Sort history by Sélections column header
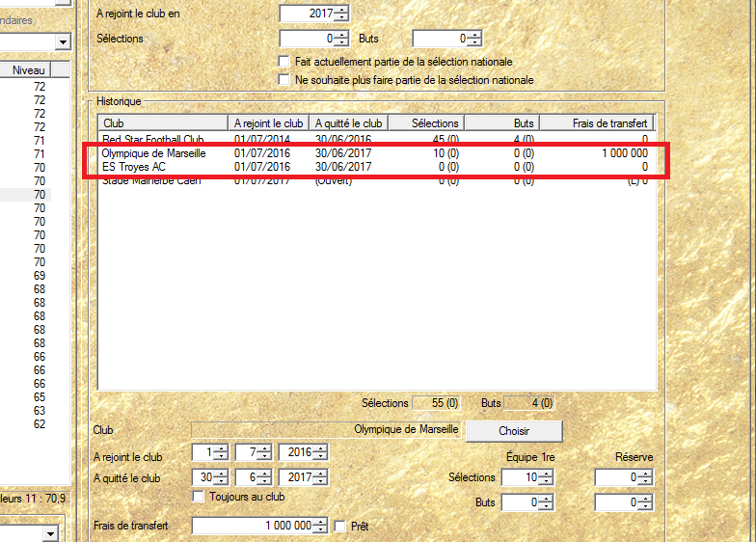The image size is (756, 542). (426, 123)
